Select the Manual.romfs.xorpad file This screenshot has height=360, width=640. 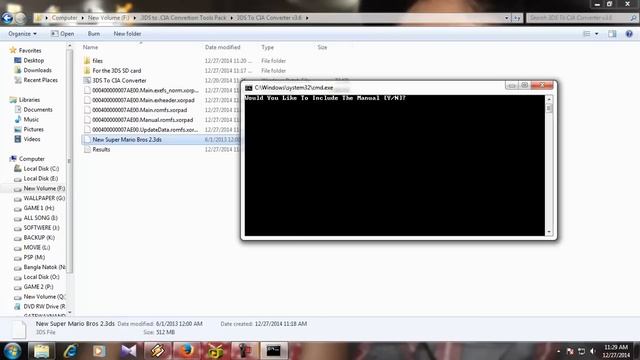[x=142, y=120]
